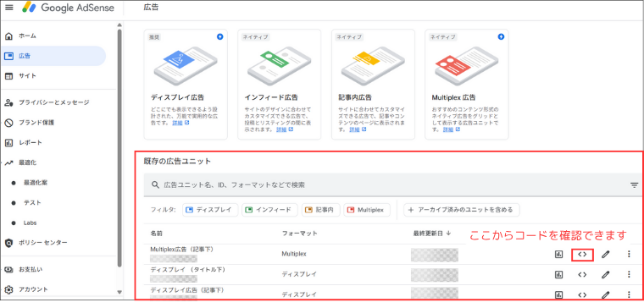Click plus icon on Multiplex 広告 card

[501, 37]
